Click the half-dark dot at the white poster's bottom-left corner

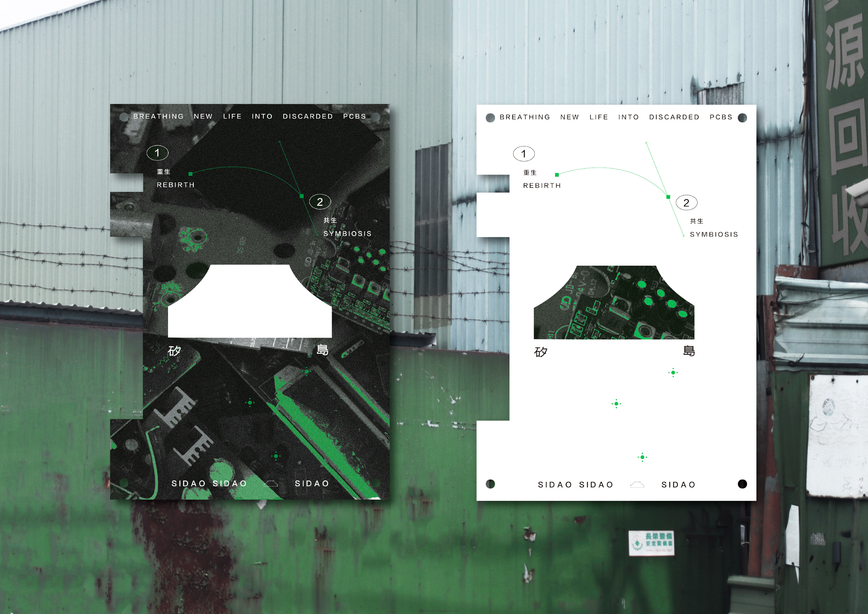490,484
